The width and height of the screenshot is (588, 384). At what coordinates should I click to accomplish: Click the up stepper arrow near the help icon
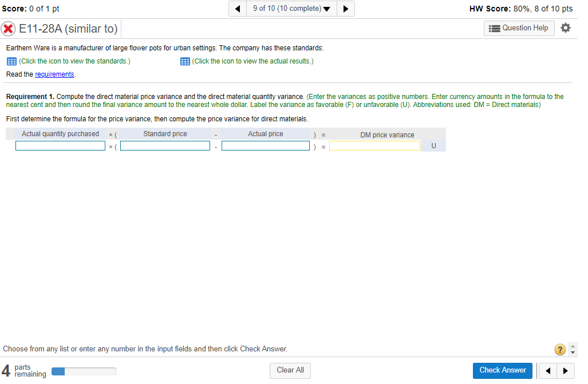click(x=573, y=346)
